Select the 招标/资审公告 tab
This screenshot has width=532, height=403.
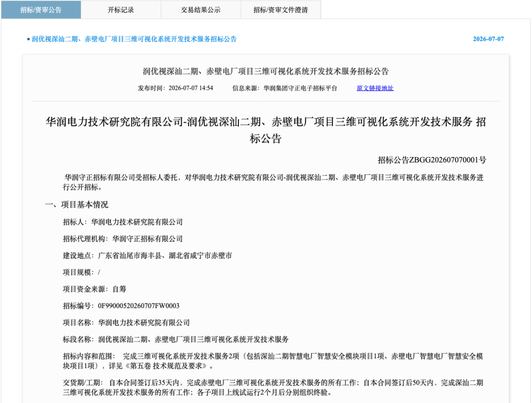pos(41,10)
